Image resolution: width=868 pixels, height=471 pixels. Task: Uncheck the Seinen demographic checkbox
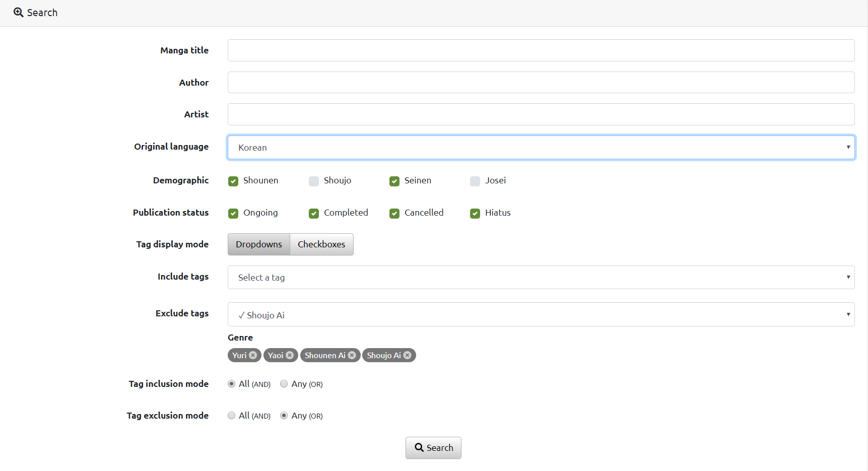click(394, 181)
